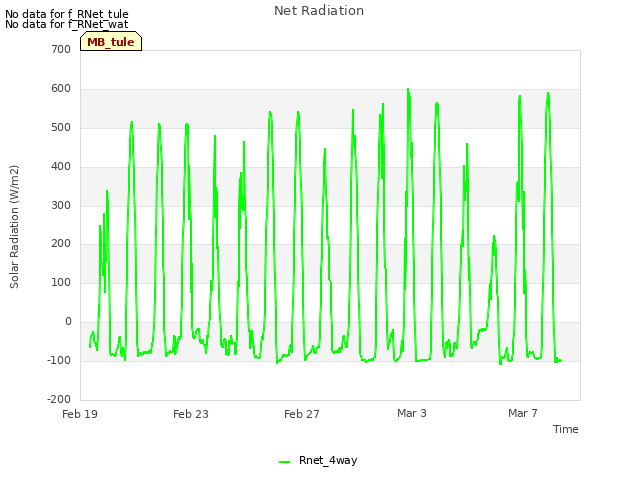640x480 pixels.
Task: Click the 500 y-axis tick label
Action: pos(61,127)
